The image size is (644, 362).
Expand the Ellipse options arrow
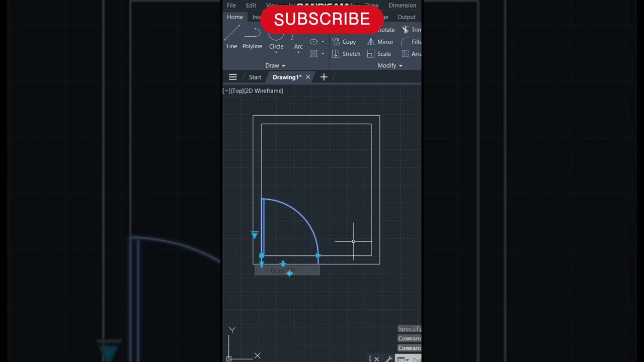coord(323,42)
